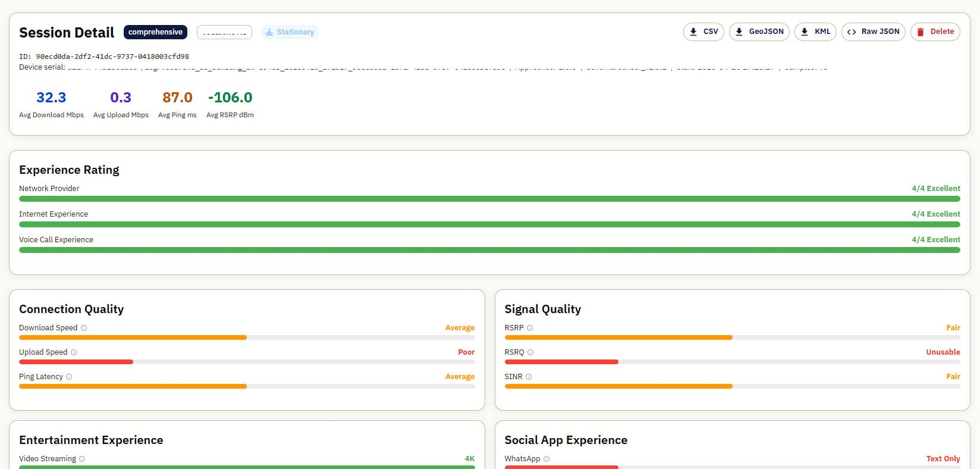Click the SINR signal bar
Screen dimensions: 980x469
733,386
